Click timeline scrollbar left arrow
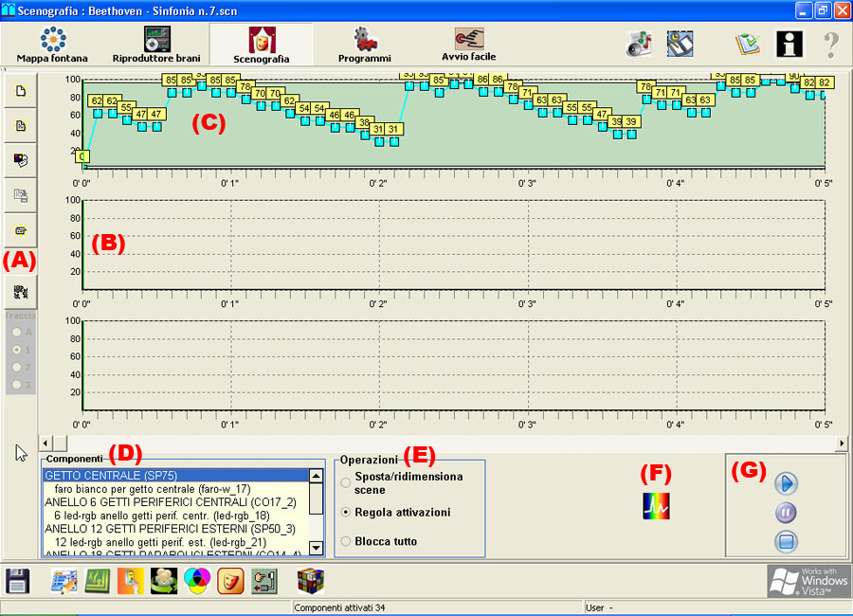This screenshot has width=853, height=616. [45, 443]
